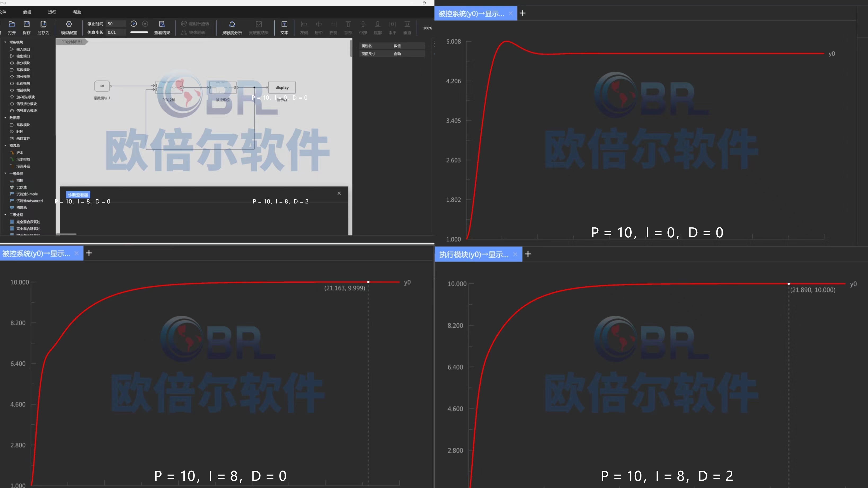Image resolution: width=868 pixels, height=488 pixels.
Task: Start the simulation with the play button
Action: [x=134, y=24]
